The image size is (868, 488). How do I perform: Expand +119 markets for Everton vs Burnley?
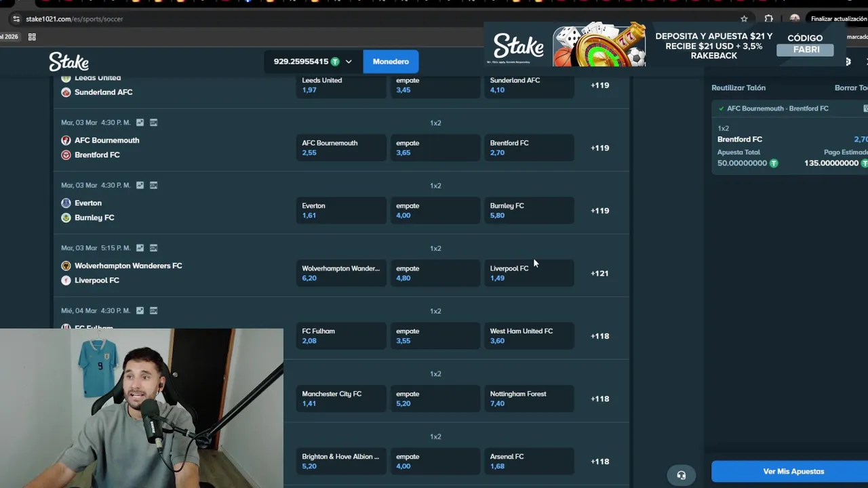[599, 211]
